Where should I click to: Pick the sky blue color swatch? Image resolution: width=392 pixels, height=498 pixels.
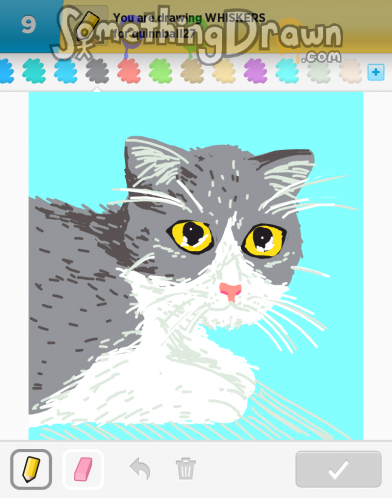pos(66,71)
